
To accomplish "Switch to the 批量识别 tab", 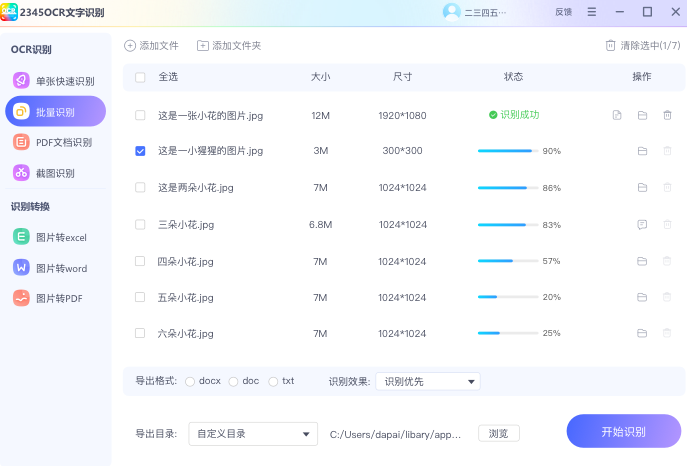I will click(55, 112).
